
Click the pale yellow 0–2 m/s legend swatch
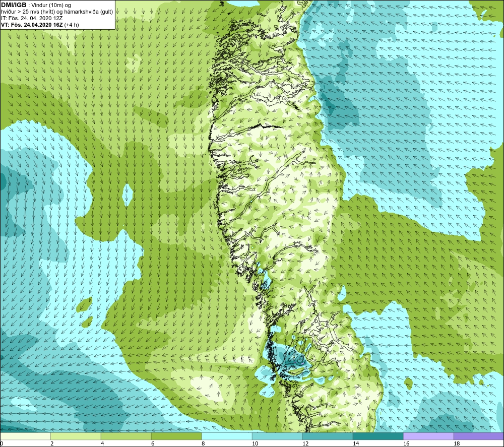point(25,436)
